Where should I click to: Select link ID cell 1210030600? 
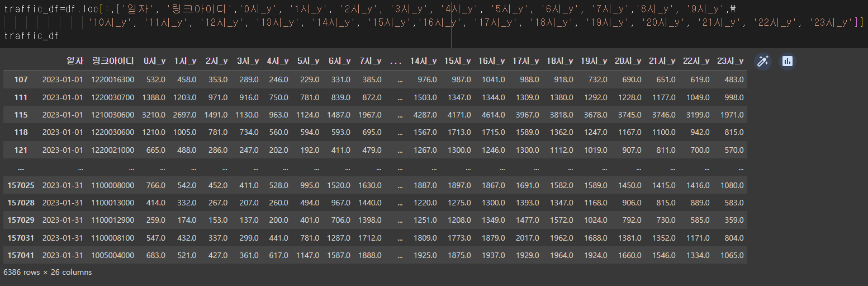click(x=113, y=115)
